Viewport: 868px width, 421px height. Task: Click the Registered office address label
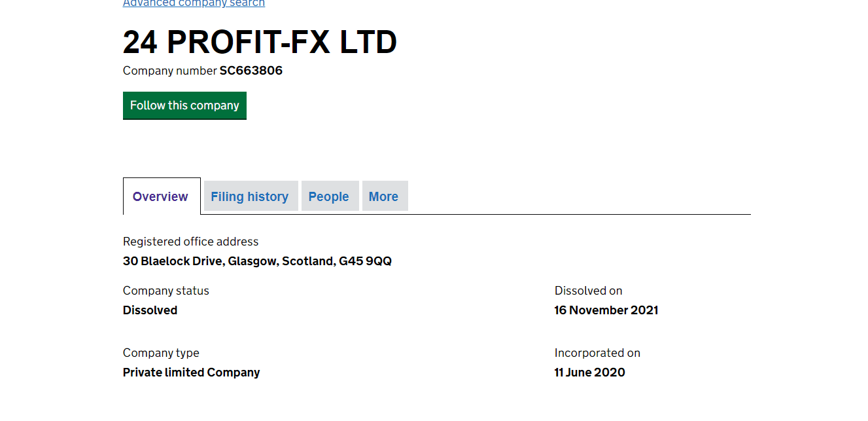(x=190, y=242)
